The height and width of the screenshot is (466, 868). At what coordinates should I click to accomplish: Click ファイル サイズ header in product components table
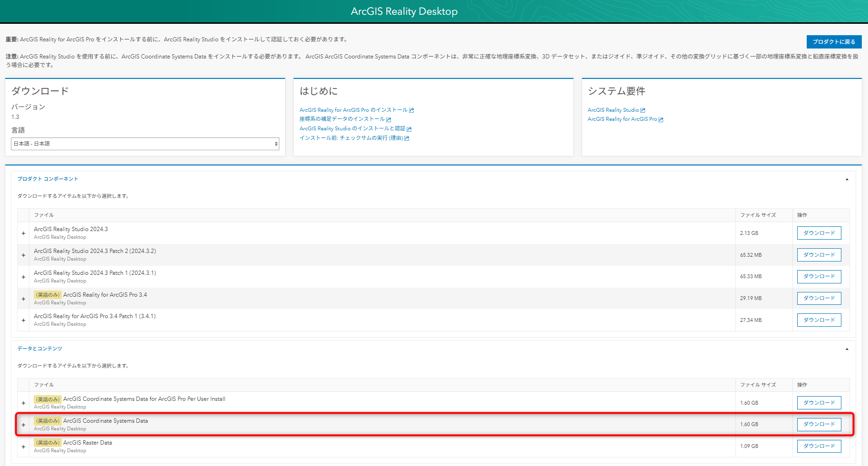click(x=758, y=215)
